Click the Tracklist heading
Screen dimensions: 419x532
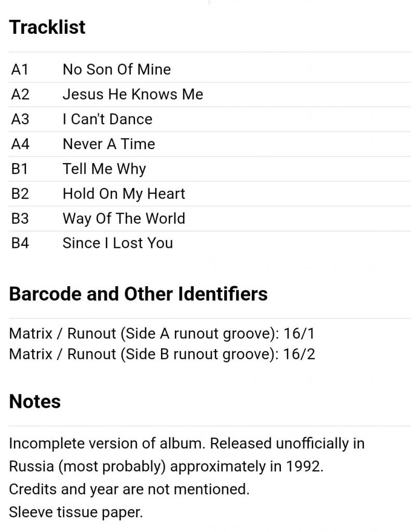(x=47, y=27)
